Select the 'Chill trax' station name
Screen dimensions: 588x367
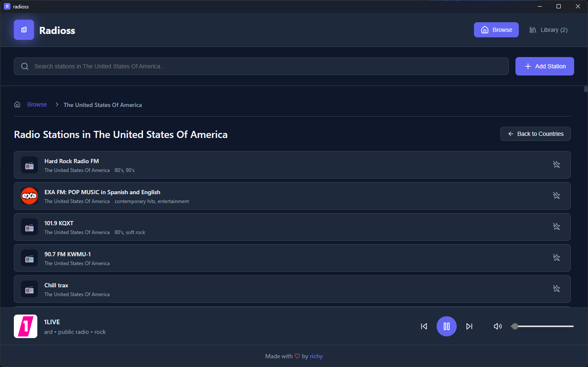coord(56,285)
